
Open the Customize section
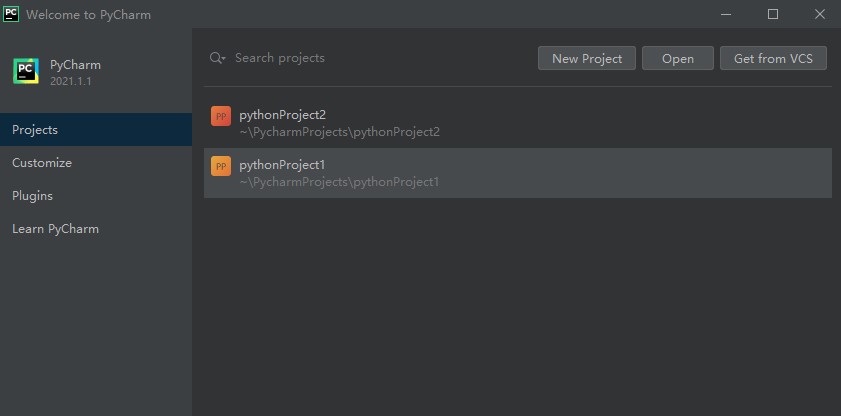coord(42,163)
